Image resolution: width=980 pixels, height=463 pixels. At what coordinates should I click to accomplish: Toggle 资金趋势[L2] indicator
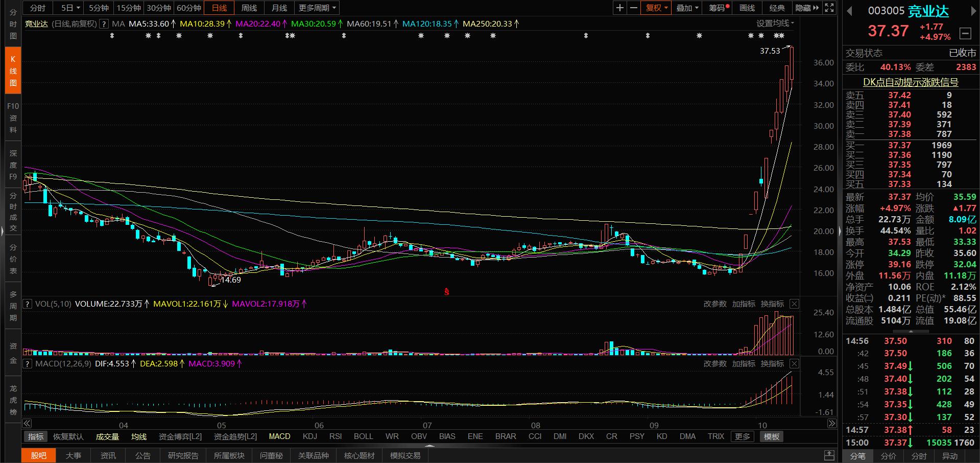(x=235, y=436)
